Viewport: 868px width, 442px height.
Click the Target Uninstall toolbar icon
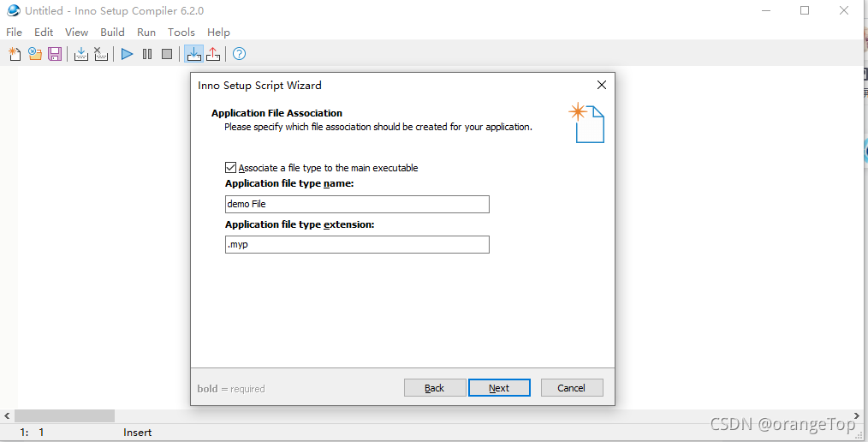(x=213, y=54)
